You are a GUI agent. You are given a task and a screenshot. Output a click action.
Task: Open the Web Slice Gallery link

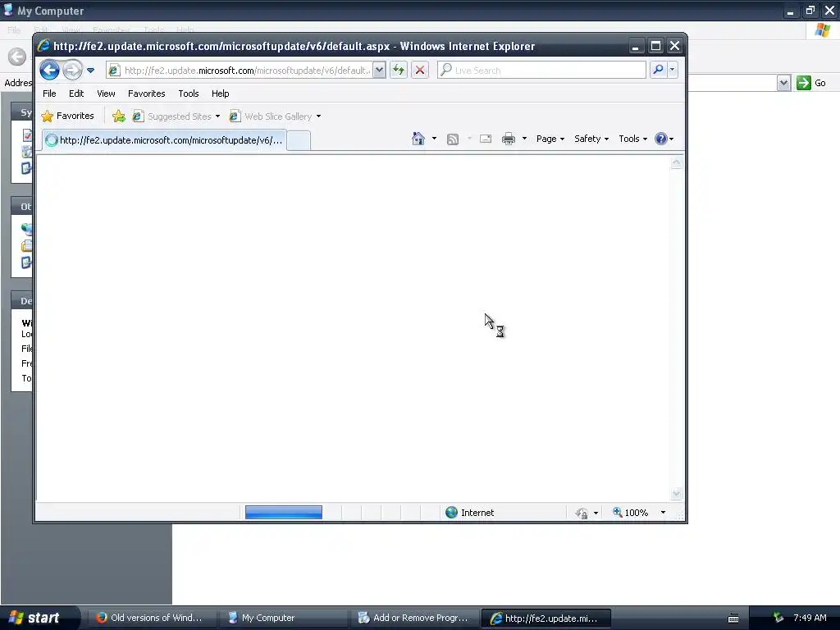[276, 116]
